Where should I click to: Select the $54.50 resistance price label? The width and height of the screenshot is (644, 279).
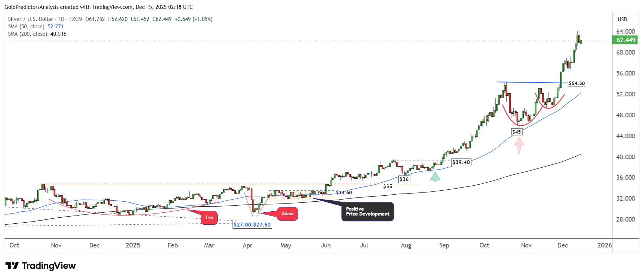coord(577,83)
